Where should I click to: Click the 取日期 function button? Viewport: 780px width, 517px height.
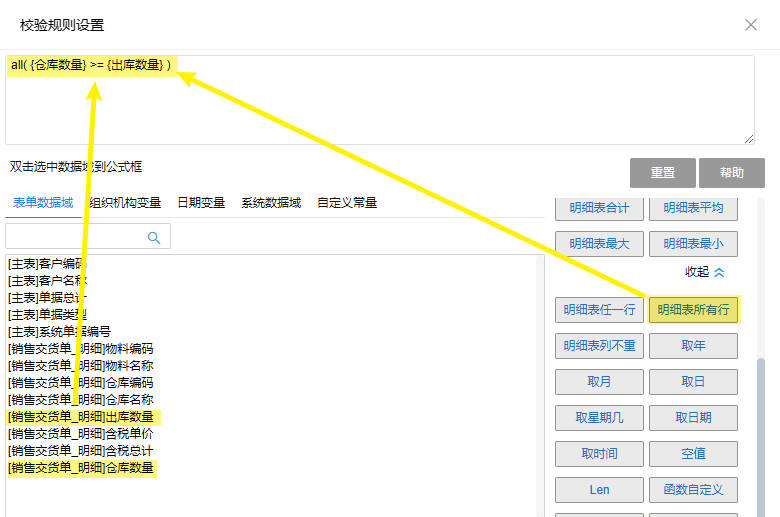[x=693, y=417]
